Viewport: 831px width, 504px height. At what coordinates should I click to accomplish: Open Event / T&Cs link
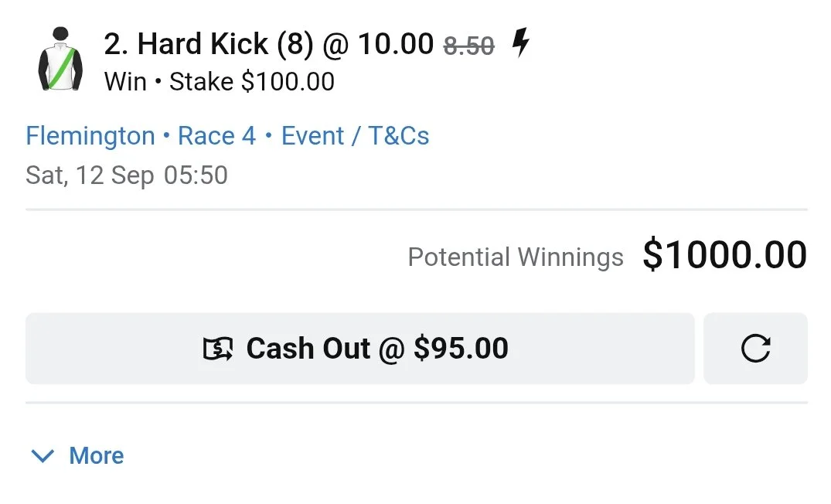pos(355,136)
